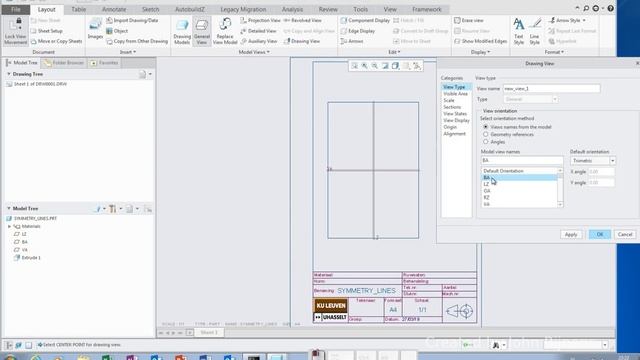This screenshot has height=360, width=640.
Task: Expand the Materials tree node
Action: (9, 227)
